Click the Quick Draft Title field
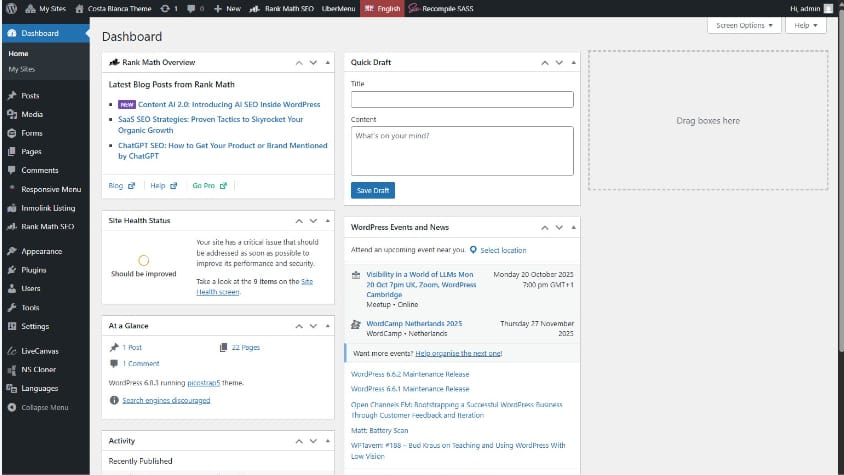 pyautogui.click(x=462, y=99)
